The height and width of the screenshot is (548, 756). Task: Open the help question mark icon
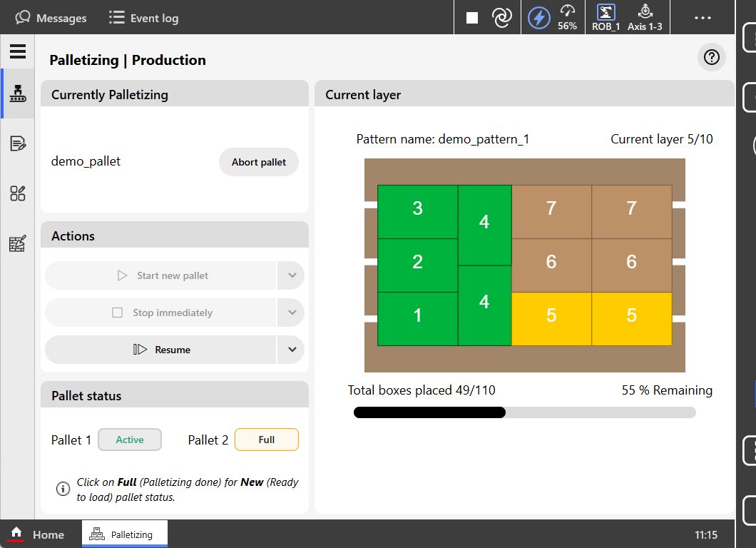tap(711, 57)
